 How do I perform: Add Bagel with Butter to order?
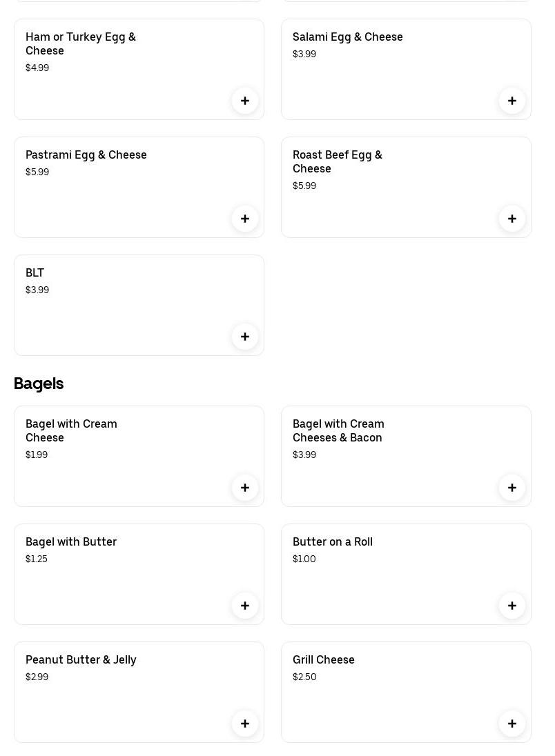tap(245, 606)
